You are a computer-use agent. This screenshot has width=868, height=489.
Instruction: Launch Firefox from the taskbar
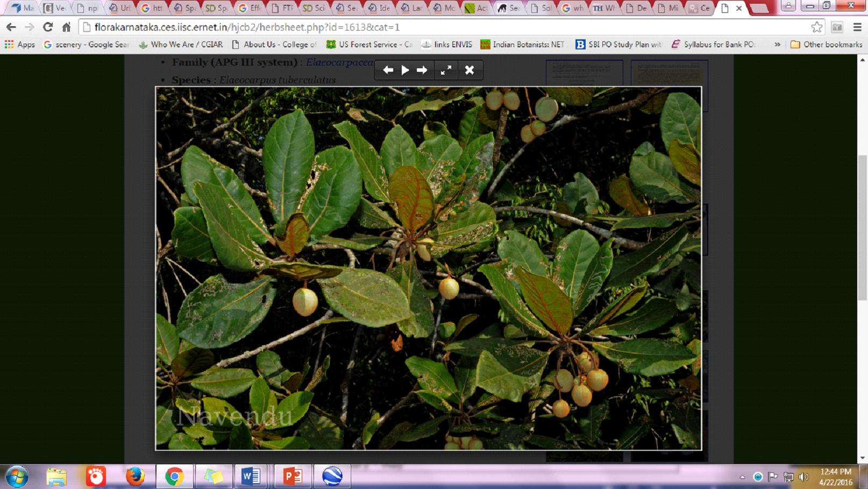(x=135, y=476)
